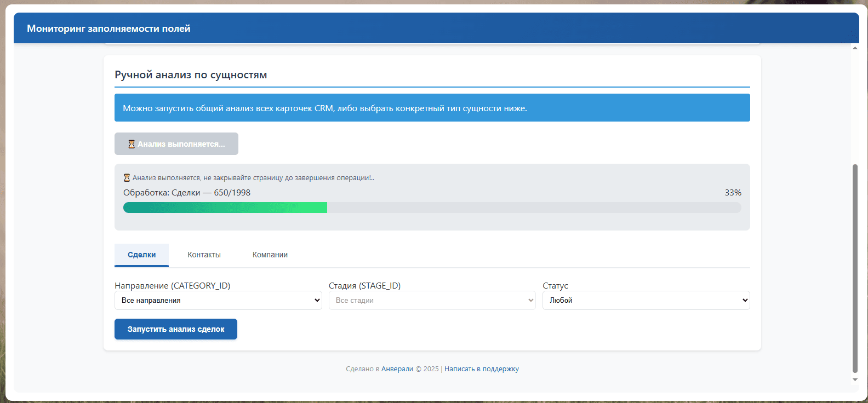Switch to the Сделки tab
Screen dimensions: 868x403
pos(141,255)
